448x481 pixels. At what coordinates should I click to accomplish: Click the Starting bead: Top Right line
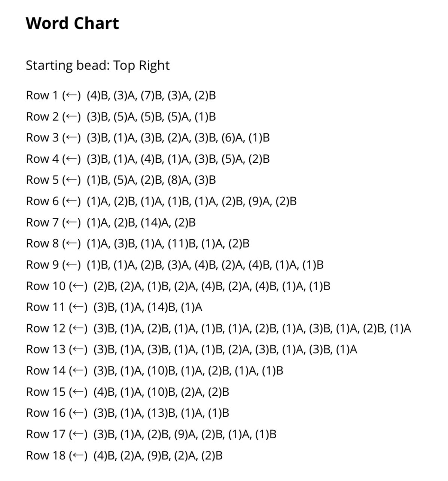coord(97,65)
